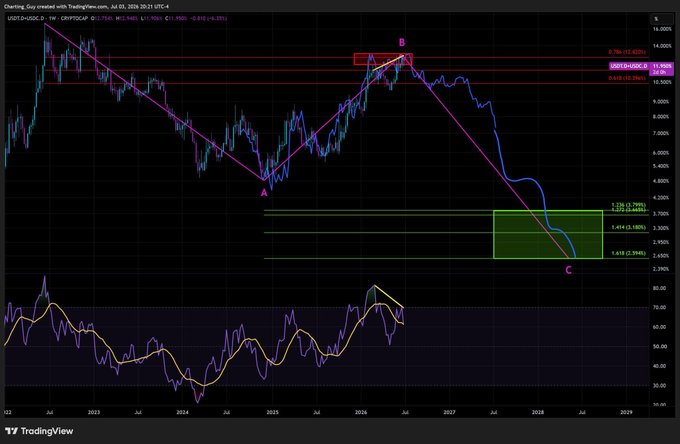
Task: Click the 1.236 (3.799%) extension level label
Action: point(628,205)
